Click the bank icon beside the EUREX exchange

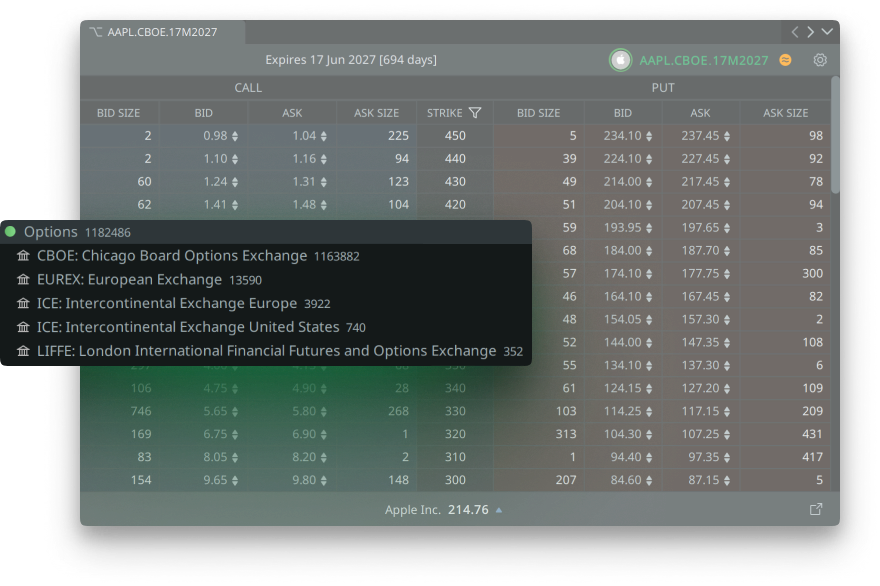23,280
